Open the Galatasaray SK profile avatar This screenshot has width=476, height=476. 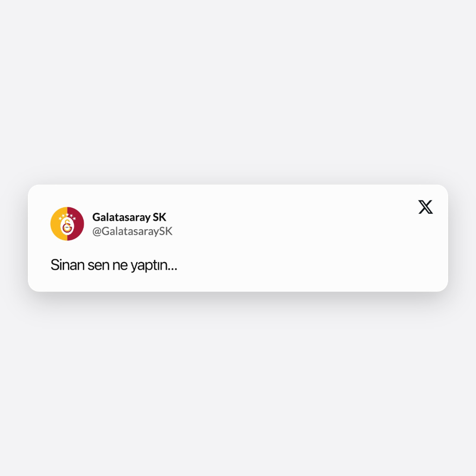click(67, 224)
